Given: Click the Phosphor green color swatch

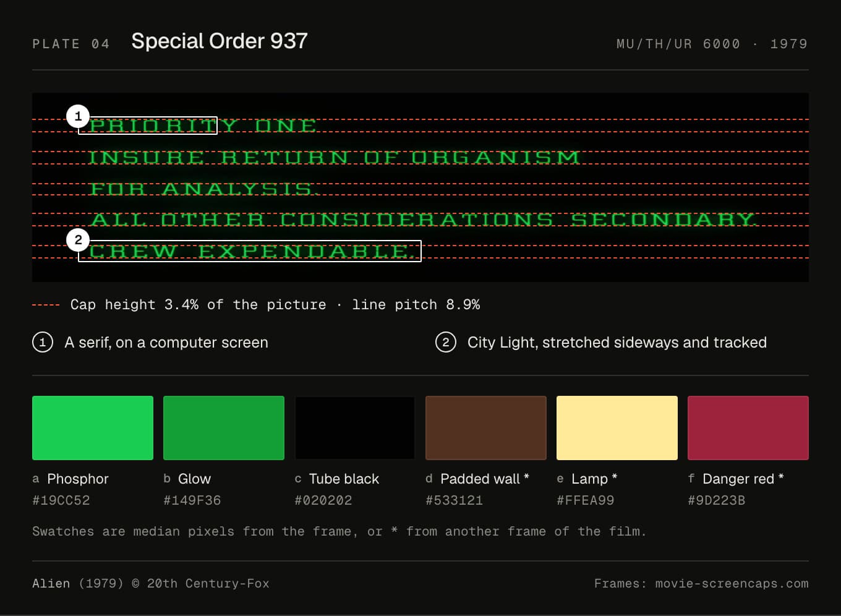Looking at the screenshot, I should pos(93,428).
